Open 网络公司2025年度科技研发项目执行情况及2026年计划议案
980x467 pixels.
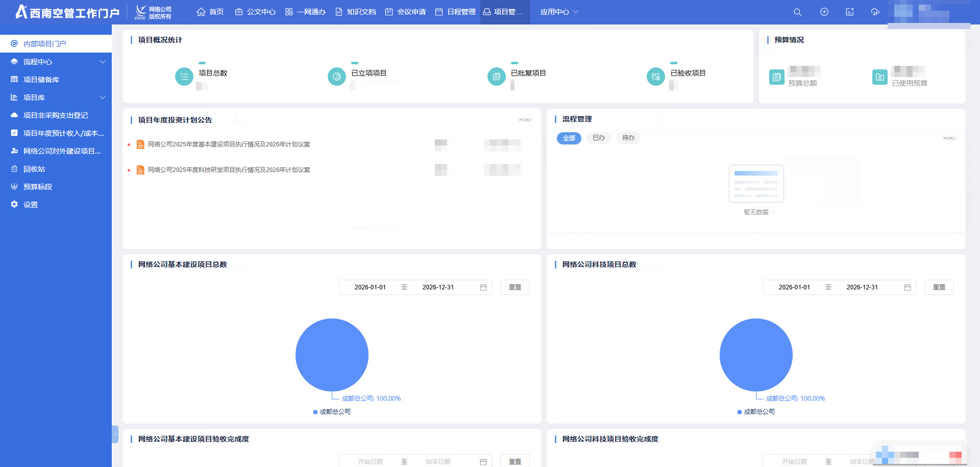pos(229,170)
